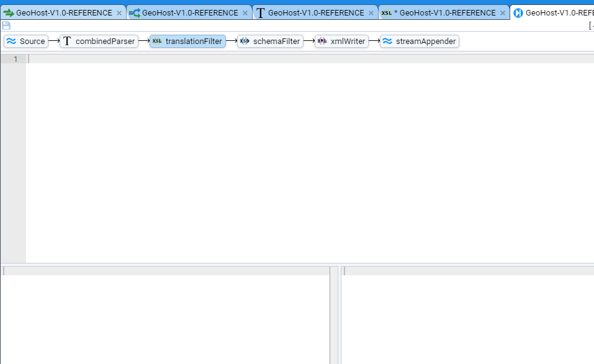
Task: Select the active stepping GeoHost-V1.0-REFERENCE tab
Action: pos(556,12)
